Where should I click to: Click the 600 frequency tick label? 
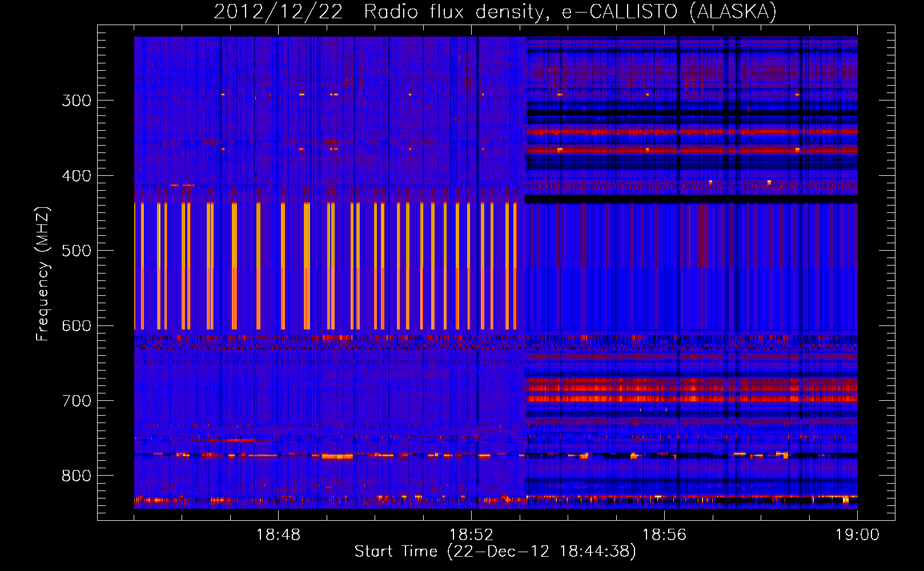point(77,326)
